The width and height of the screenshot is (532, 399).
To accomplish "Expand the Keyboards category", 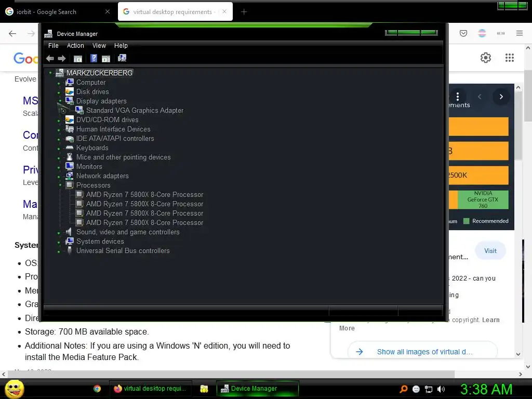I will point(59,149).
